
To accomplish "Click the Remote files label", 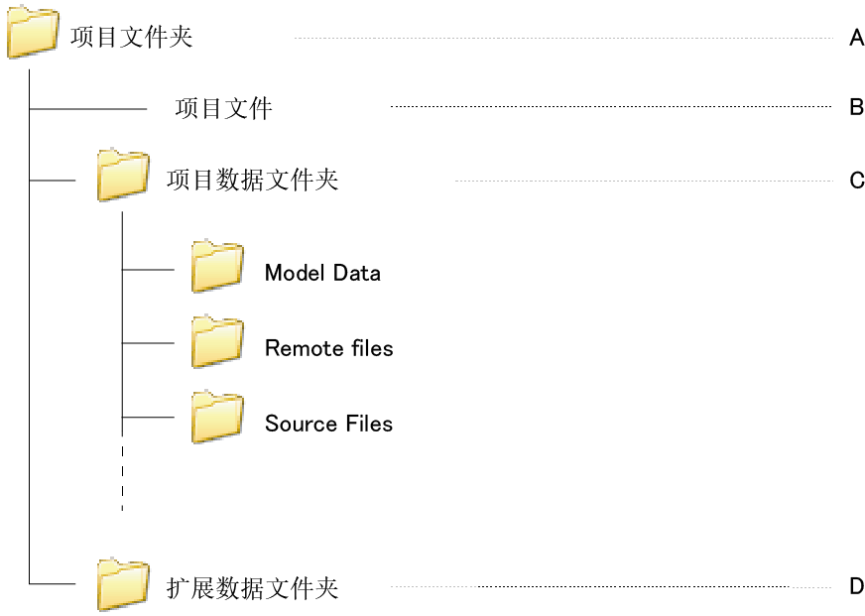I will click(x=328, y=348).
